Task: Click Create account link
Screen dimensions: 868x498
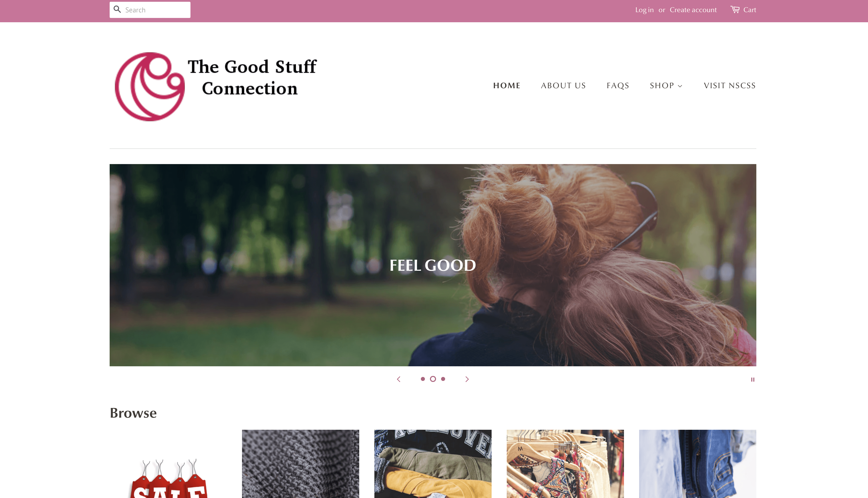Action: click(x=693, y=10)
